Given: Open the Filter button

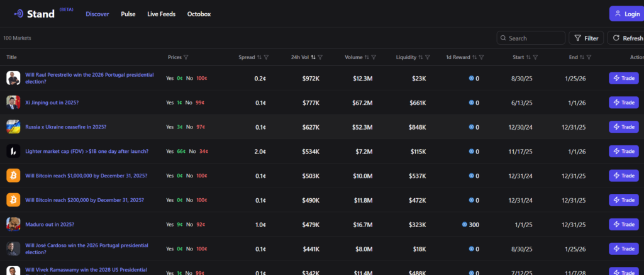Looking at the screenshot, I should click(x=586, y=38).
